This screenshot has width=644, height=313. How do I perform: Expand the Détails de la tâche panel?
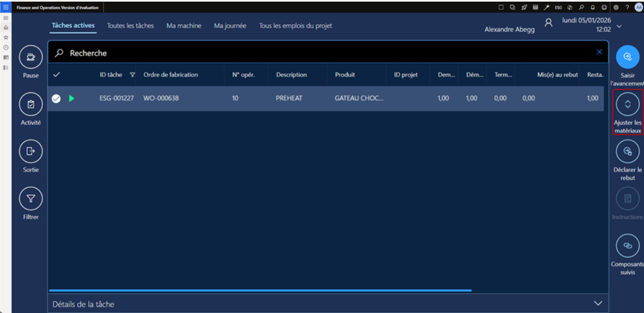click(598, 303)
